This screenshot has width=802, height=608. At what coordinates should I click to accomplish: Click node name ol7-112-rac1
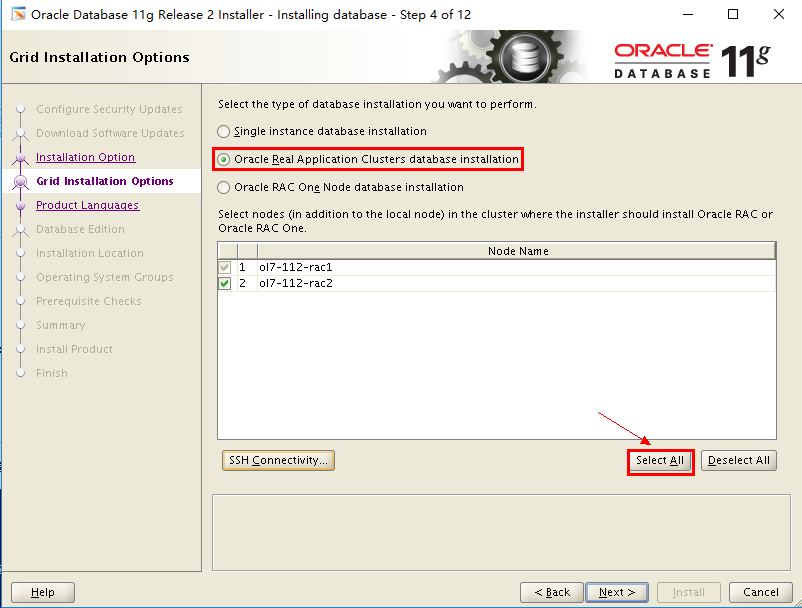[x=296, y=267]
